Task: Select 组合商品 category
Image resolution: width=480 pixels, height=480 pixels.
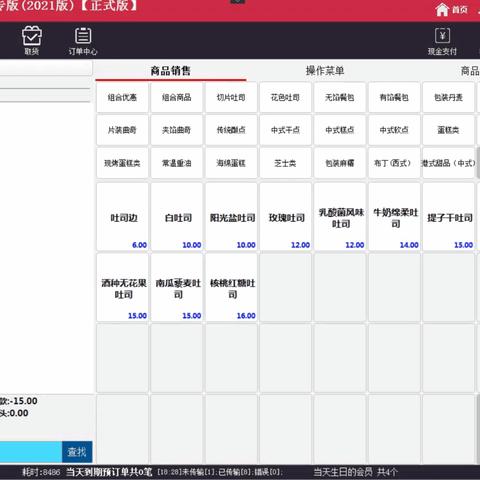Action: click(177, 98)
